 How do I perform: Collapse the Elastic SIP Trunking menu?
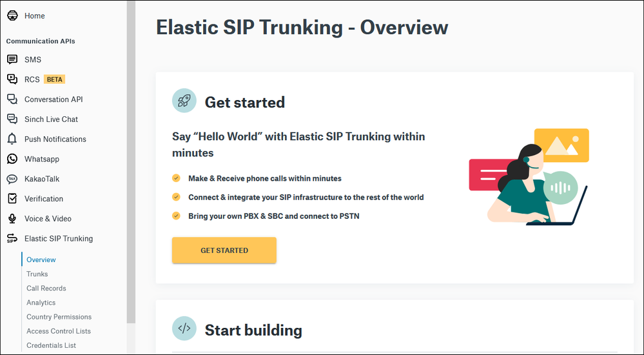(58, 239)
